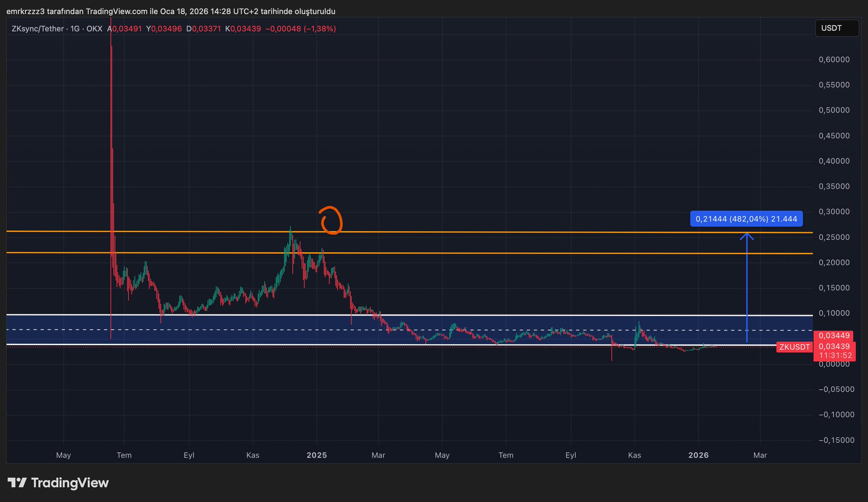Click the TradingView logo
868x502 pixels.
click(x=58, y=483)
